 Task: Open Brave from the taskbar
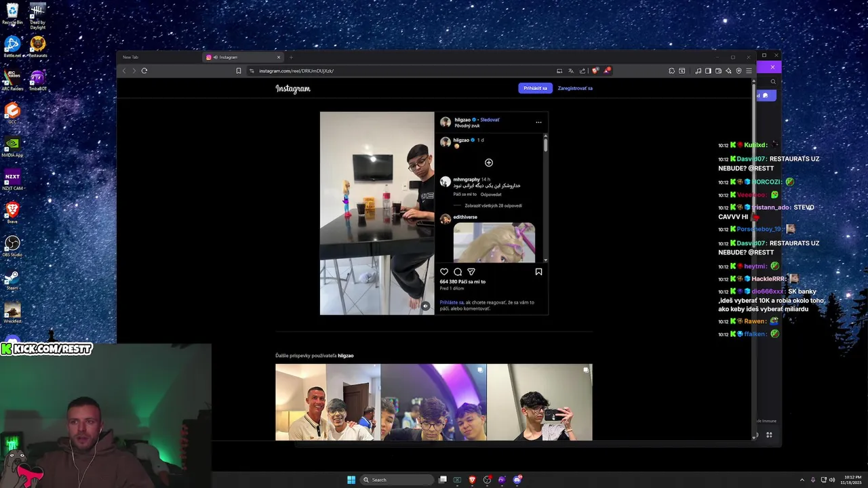(472, 480)
